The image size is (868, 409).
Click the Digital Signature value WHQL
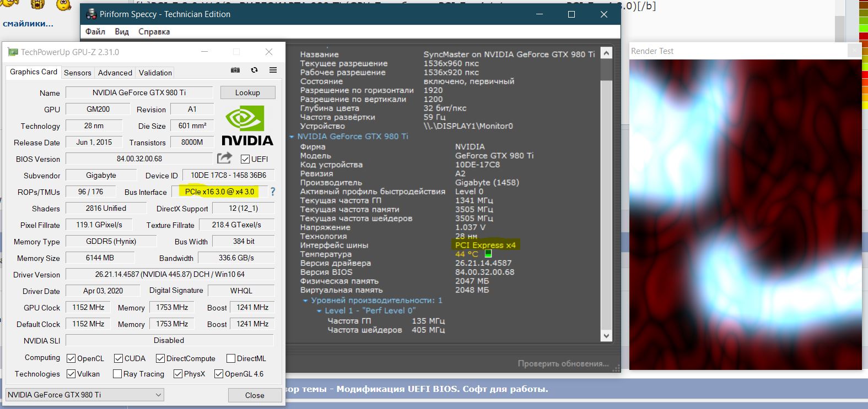(241, 291)
